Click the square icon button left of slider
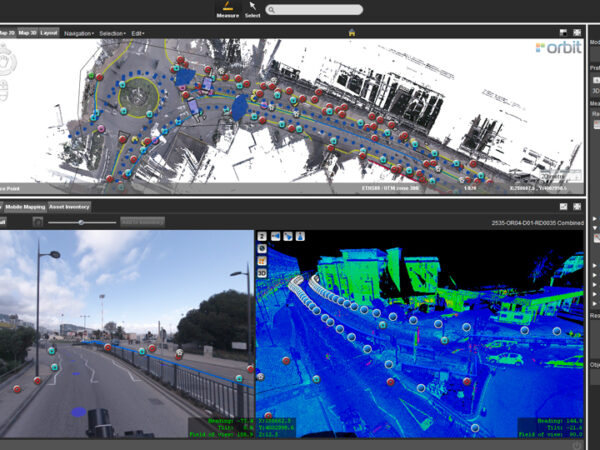Image resolution: width=600 pixels, height=450 pixels. click(38, 222)
